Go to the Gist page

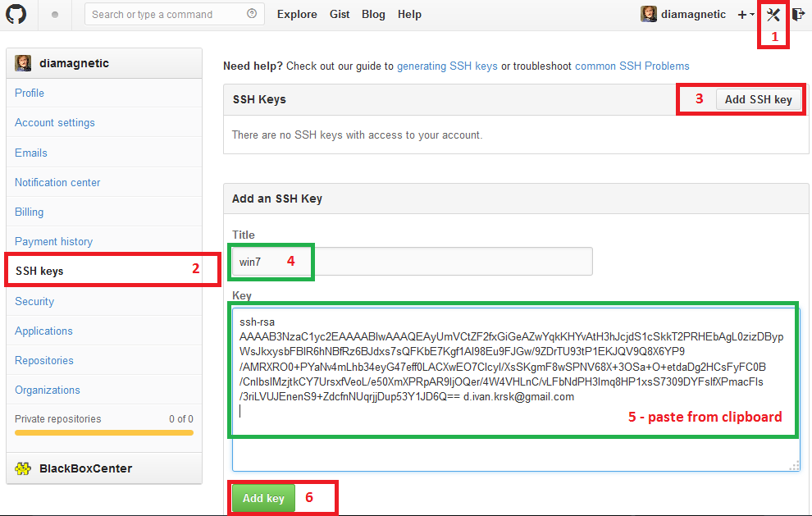(x=340, y=14)
